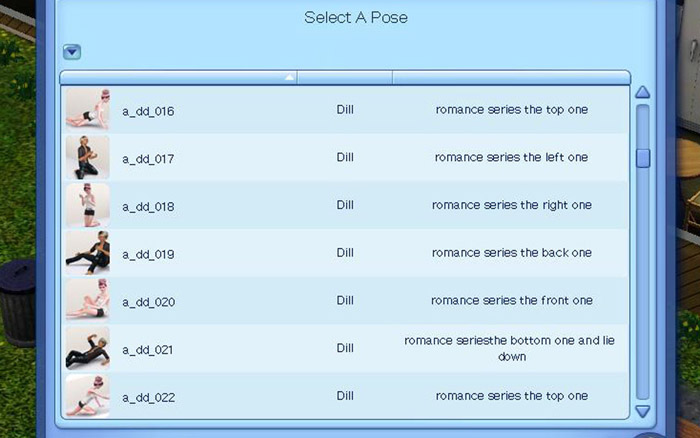Select pose thumbnail for a_dd_021
700x438 pixels.
tap(88, 348)
